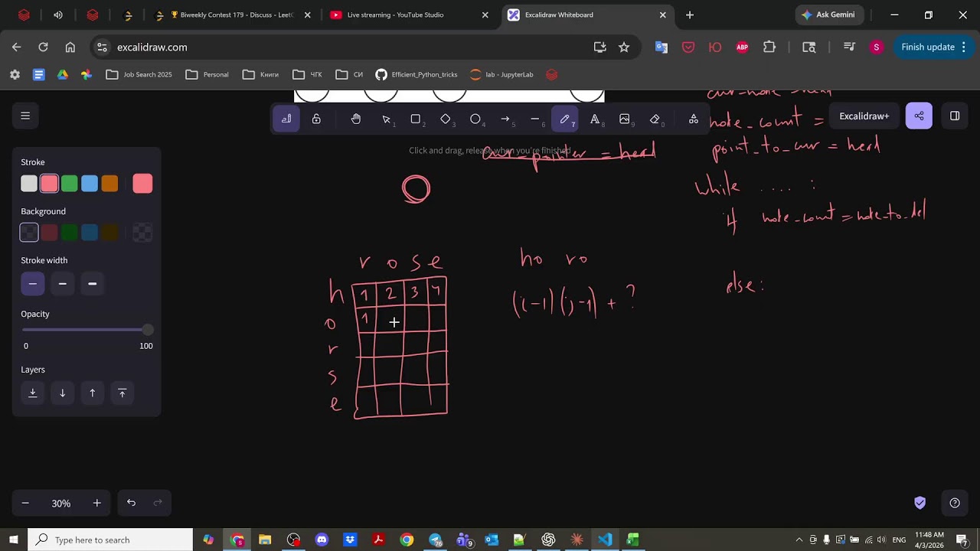Adjust the Opacity slider
Viewport: 980px width, 551px height.
[x=87, y=330]
